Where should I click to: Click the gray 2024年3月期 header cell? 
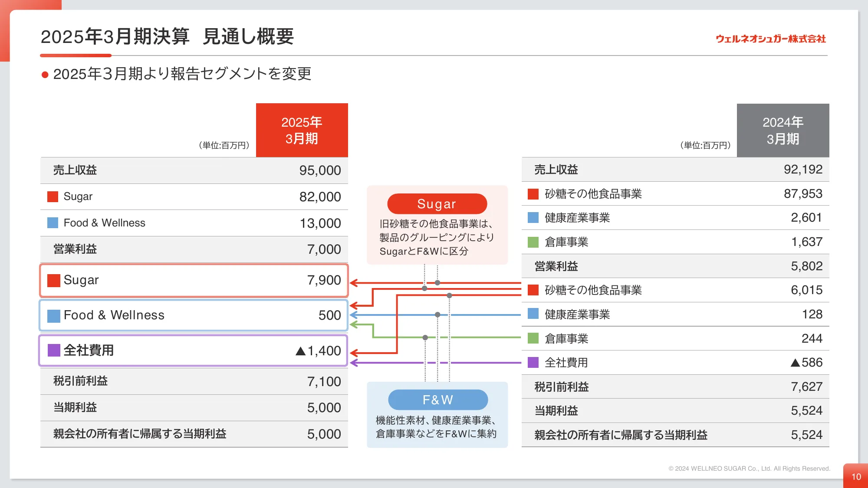783,130
